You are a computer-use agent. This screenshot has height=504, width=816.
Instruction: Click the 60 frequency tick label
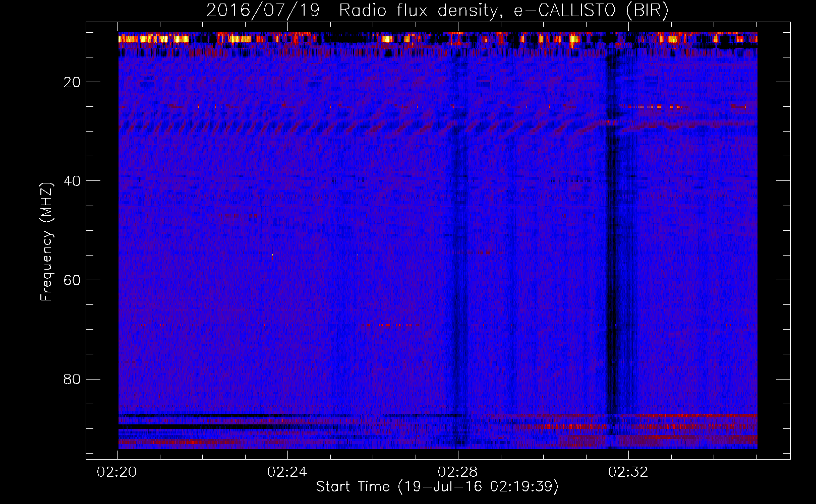73,280
